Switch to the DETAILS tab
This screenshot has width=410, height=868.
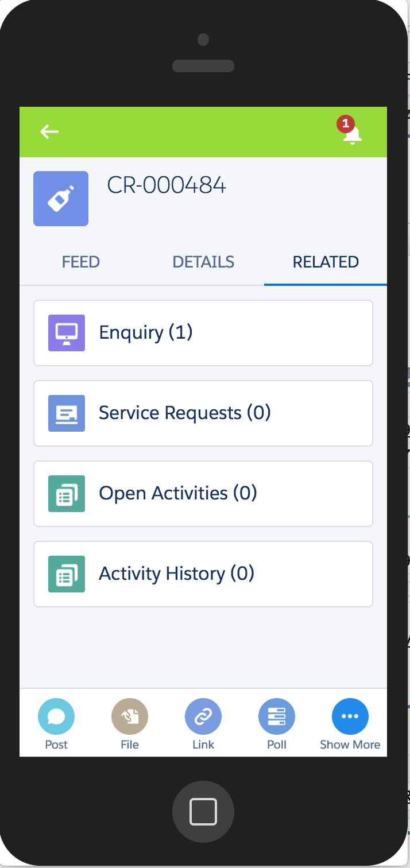pyautogui.click(x=203, y=262)
